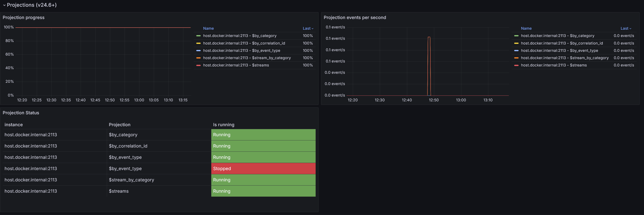Click Name header in Projection progress legend
644x215 pixels.
click(x=208, y=28)
